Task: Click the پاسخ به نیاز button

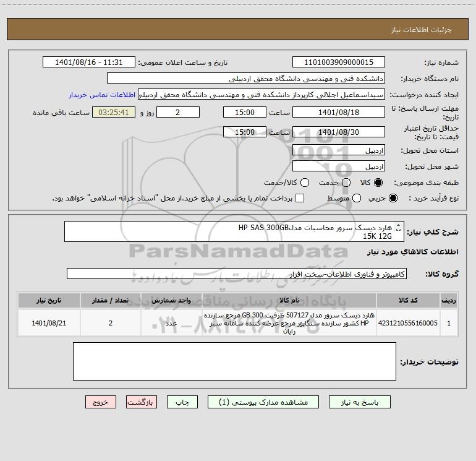Action: [x=359, y=402]
